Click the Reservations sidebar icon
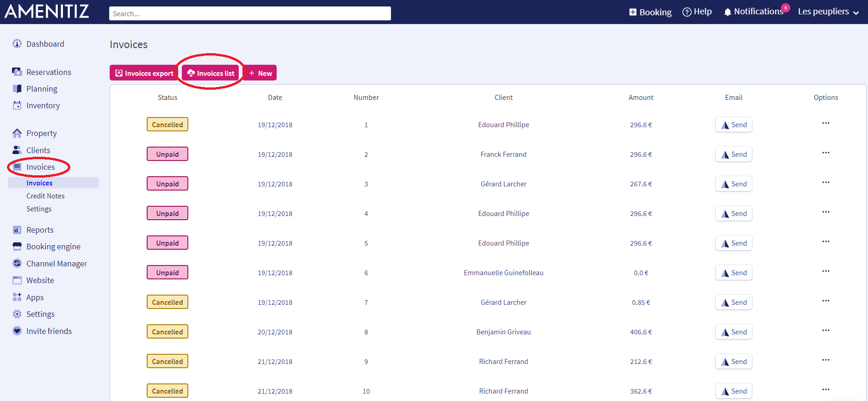Screen dimensions: 868x401 [x=17, y=72]
